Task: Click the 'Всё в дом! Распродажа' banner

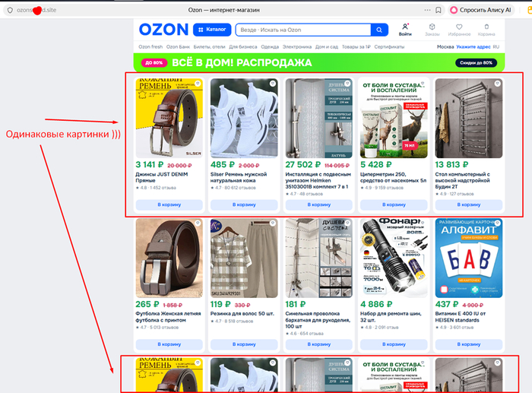Action: [319, 63]
